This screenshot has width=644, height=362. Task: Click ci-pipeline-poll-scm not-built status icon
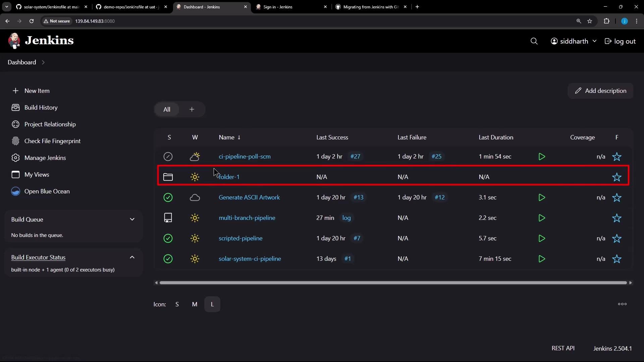click(x=168, y=157)
